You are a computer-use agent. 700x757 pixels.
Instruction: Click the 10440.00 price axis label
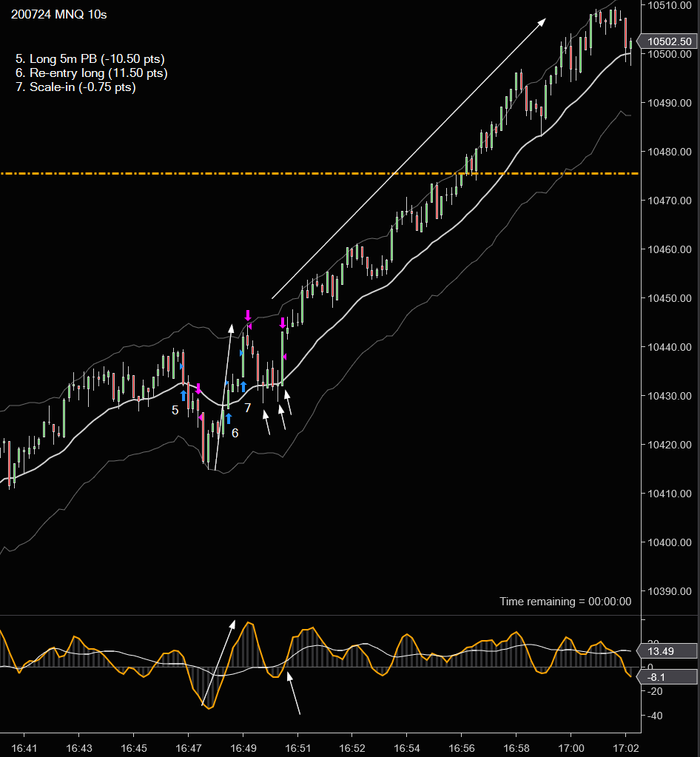click(669, 346)
